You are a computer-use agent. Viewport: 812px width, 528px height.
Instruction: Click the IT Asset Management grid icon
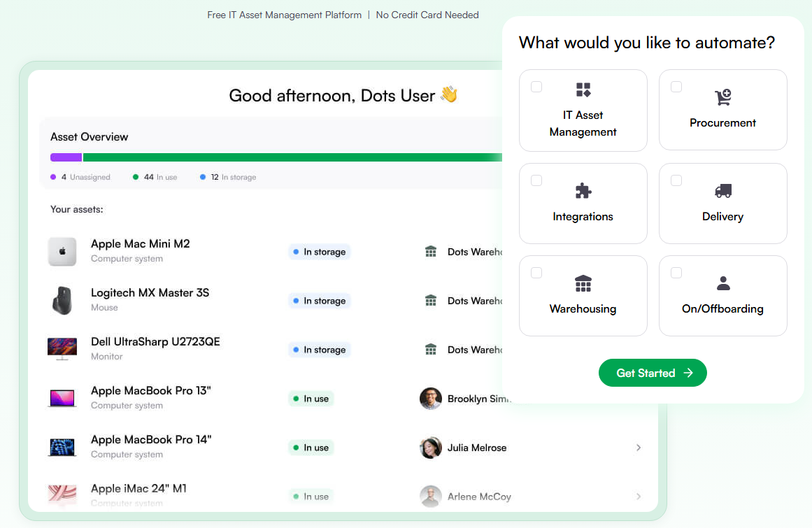pyautogui.click(x=583, y=90)
